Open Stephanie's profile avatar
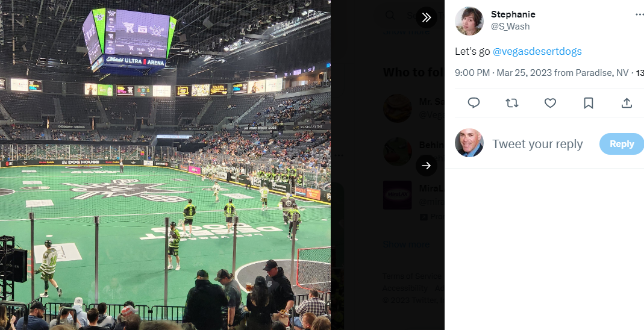 pos(469,21)
